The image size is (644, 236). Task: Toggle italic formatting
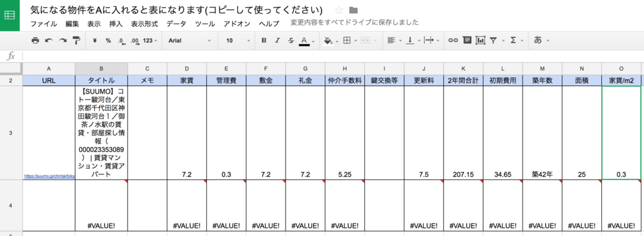coord(277,40)
